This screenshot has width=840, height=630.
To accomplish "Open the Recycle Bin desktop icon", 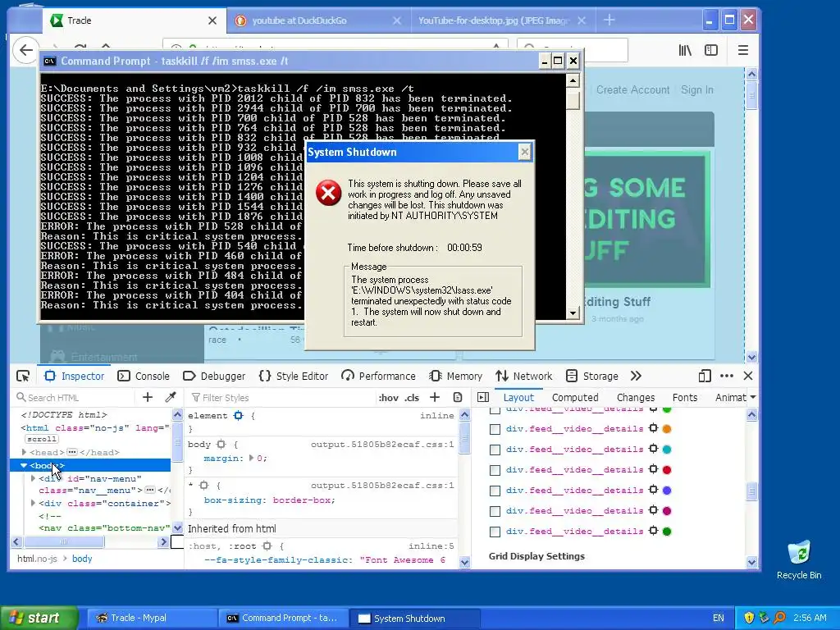I will pyautogui.click(x=799, y=559).
